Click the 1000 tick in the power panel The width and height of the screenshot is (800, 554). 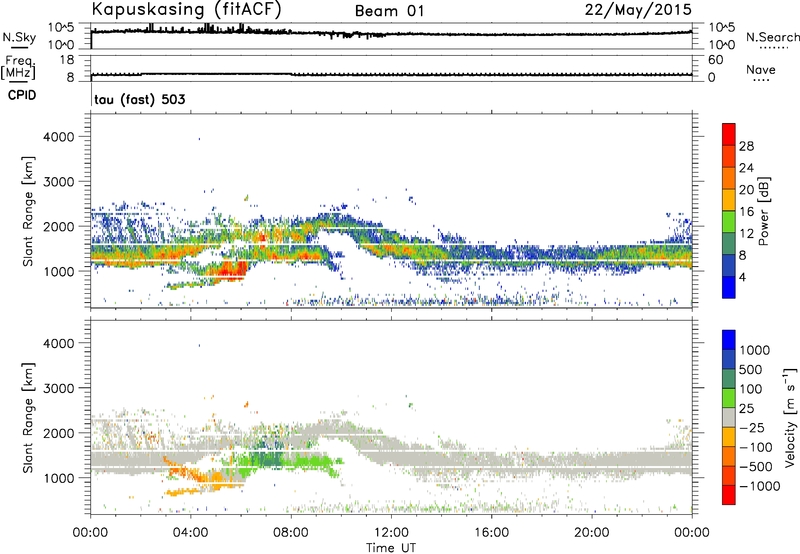59,271
